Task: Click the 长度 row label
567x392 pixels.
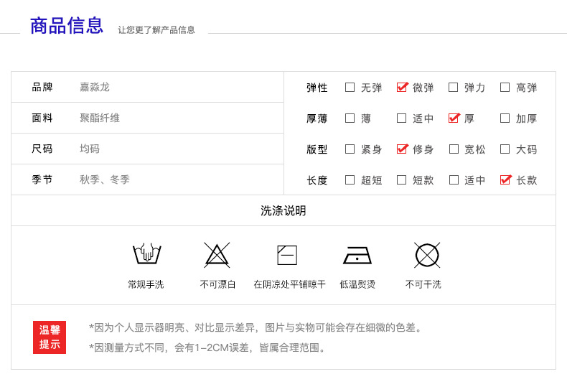Action: pos(317,180)
